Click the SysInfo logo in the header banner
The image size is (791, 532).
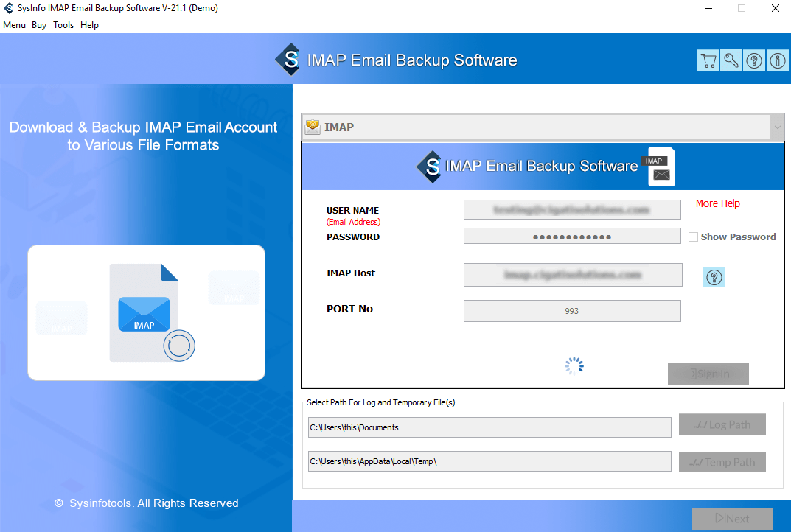coord(288,60)
